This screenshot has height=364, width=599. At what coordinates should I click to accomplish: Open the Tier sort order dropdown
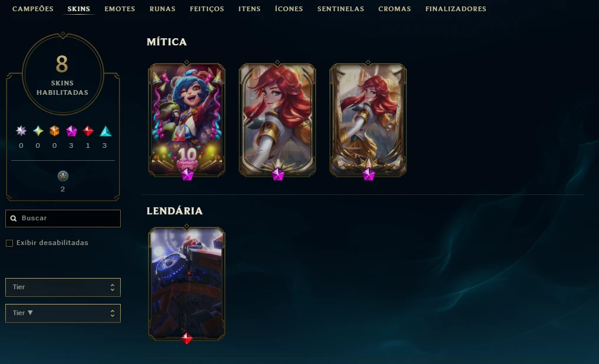click(x=63, y=313)
